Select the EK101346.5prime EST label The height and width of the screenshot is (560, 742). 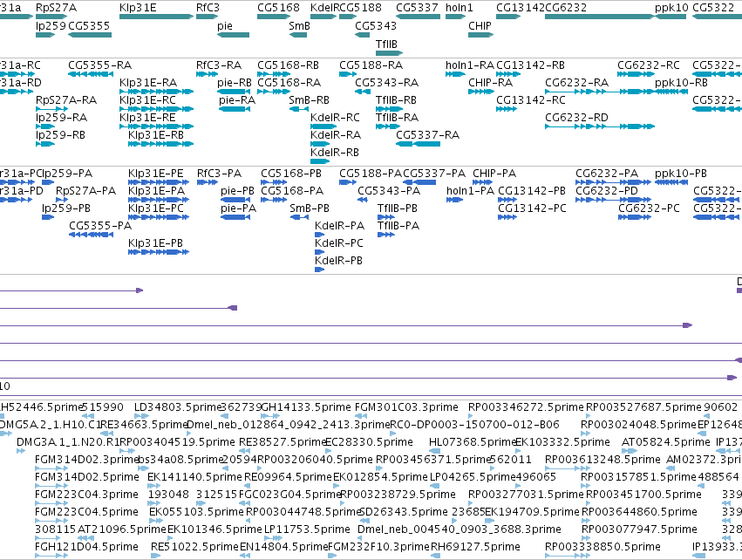coord(214,529)
